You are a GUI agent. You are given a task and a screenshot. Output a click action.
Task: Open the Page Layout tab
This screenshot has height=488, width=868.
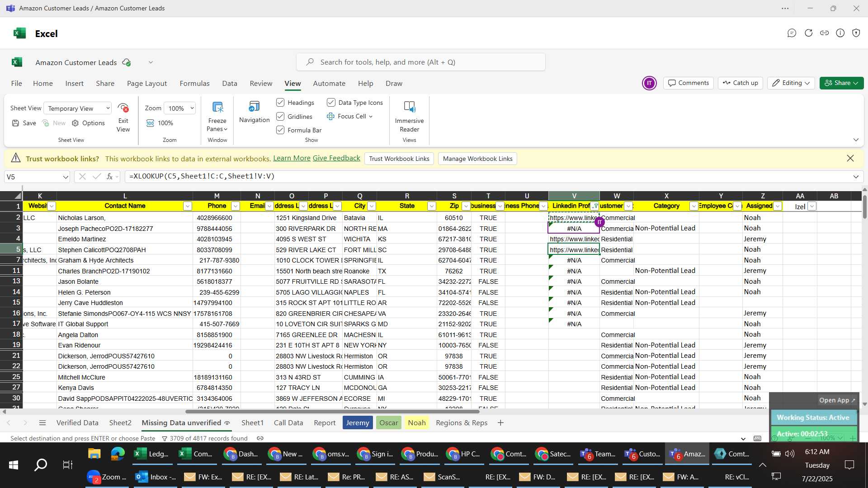(x=147, y=84)
